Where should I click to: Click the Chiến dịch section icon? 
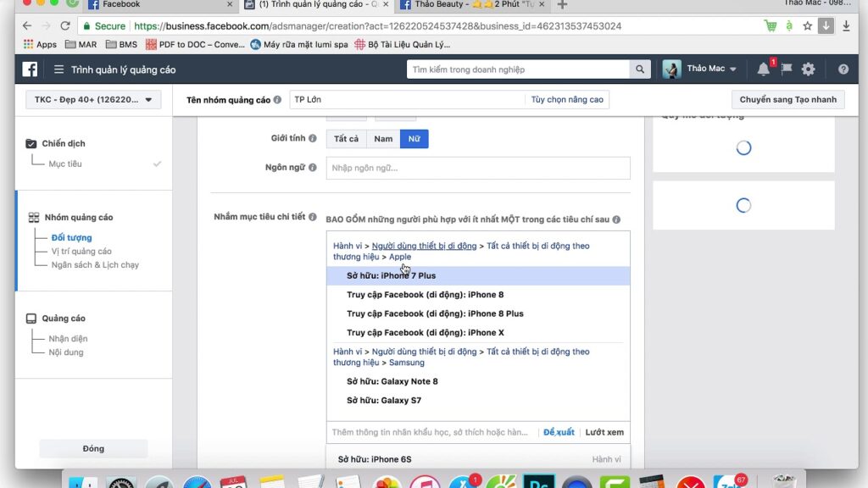[31, 143]
